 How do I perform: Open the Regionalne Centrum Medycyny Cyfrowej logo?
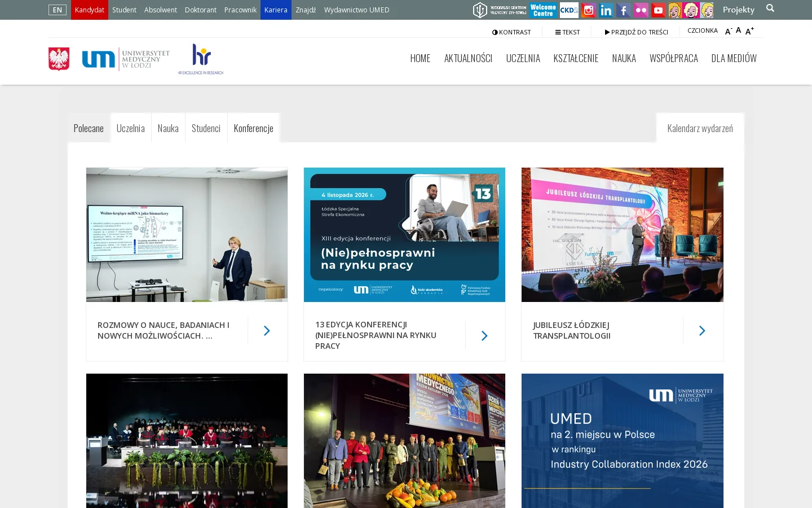pyautogui.click(x=500, y=10)
